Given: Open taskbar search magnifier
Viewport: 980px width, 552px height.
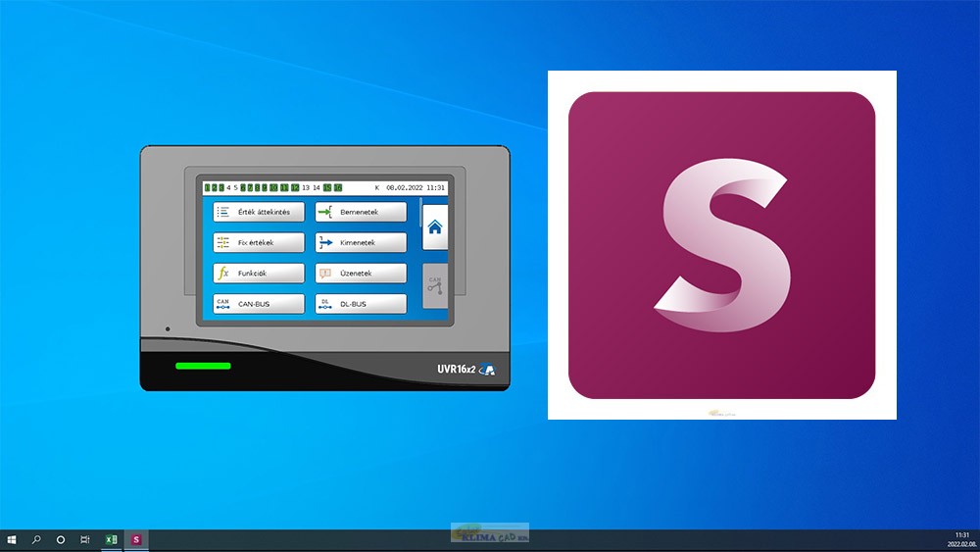Looking at the screenshot, I should [36, 539].
